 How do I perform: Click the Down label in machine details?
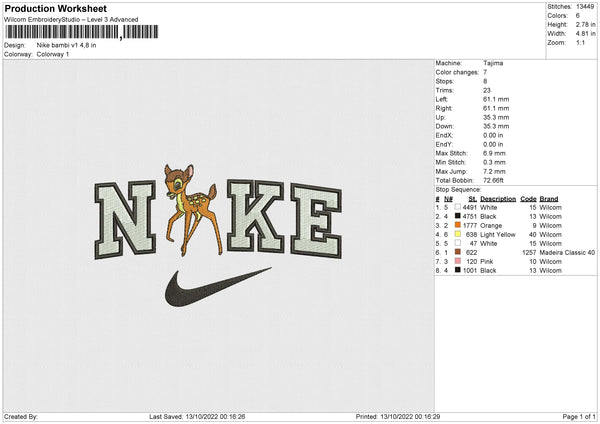pyautogui.click(x=444, y=126)
